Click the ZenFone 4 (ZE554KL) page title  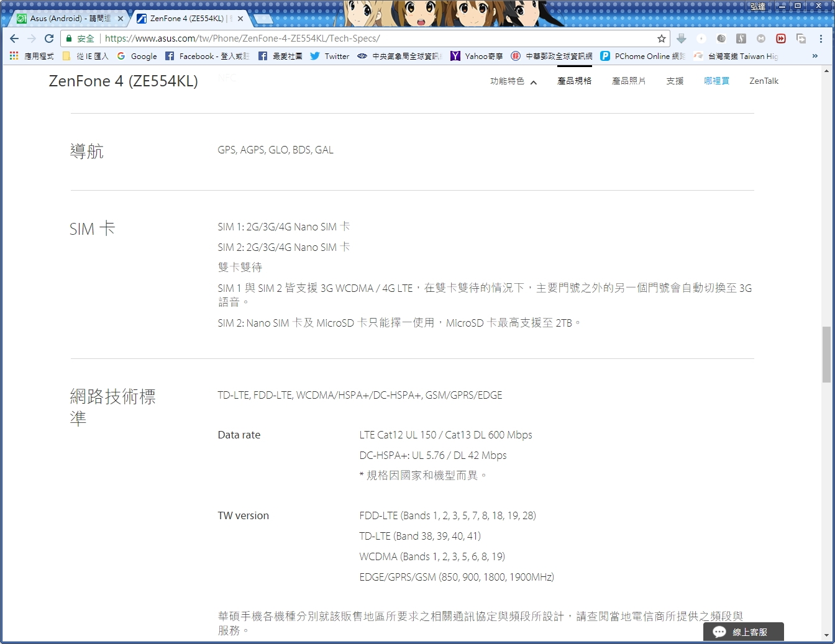(123, 81)
